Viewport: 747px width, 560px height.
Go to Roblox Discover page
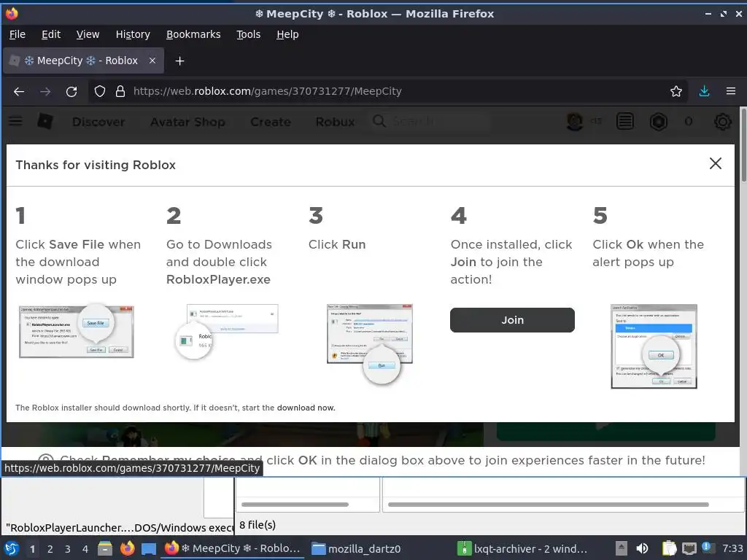coord(98,122)
